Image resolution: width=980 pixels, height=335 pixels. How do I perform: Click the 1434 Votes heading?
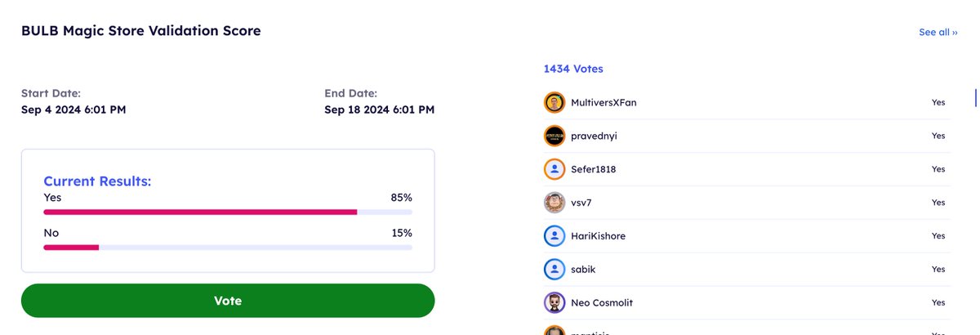tap(573, 69)
